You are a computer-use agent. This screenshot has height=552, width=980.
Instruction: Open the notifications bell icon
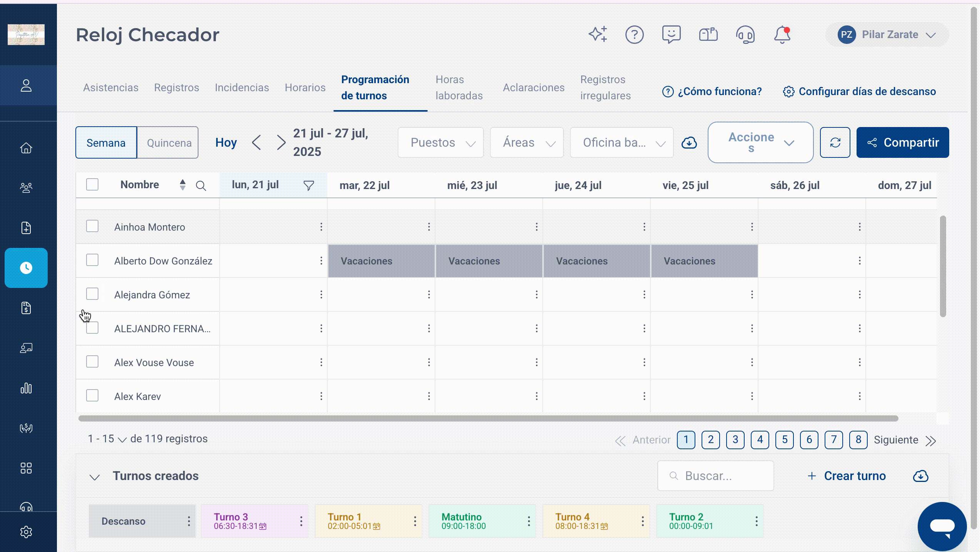(782, 35)
